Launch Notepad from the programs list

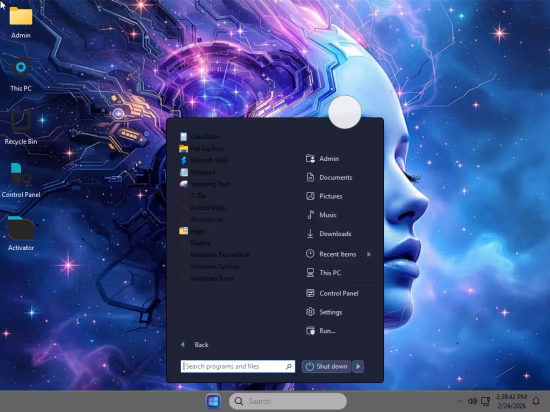198,172
